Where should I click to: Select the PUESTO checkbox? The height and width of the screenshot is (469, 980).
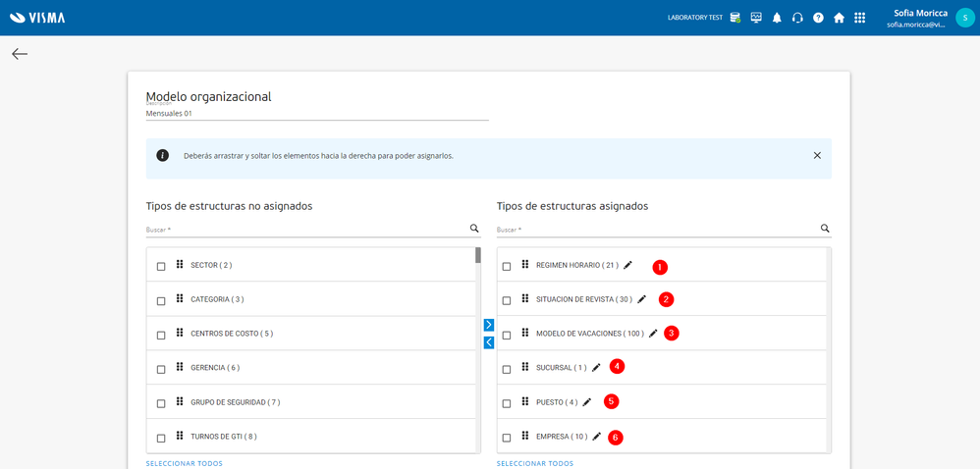(x=507, y=403)
